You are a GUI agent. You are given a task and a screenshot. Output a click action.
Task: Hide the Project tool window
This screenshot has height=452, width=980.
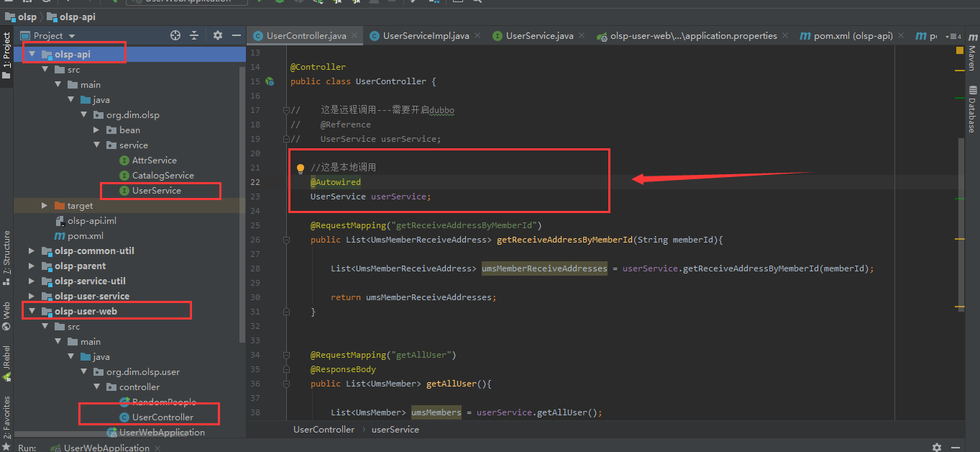pyautogui.click(x=237, y=35)
